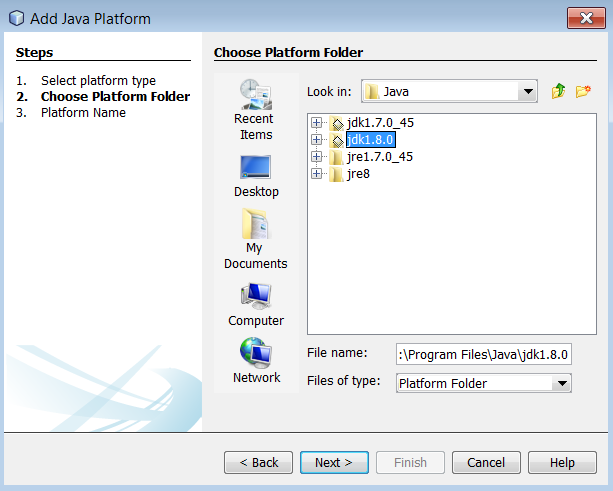The image size is (613, 491).
Task: Open Recent Items shortcut
Action: pos(256,109)
